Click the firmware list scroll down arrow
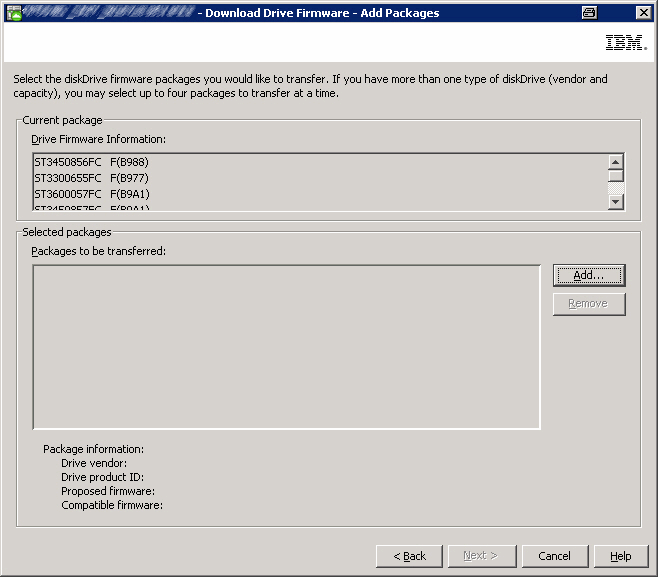Screen dimensions: 658x577 point(616,202)
